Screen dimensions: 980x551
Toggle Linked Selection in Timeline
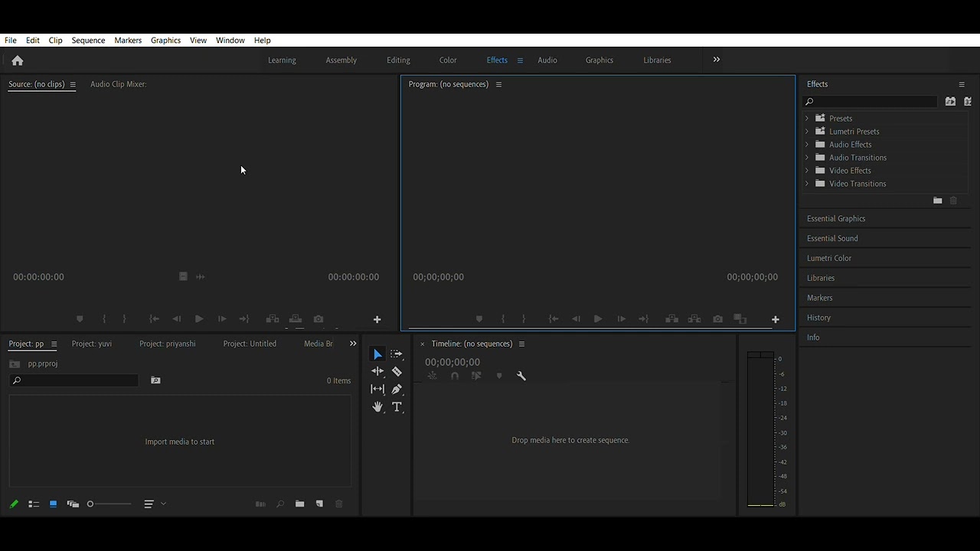coord(476,376)
